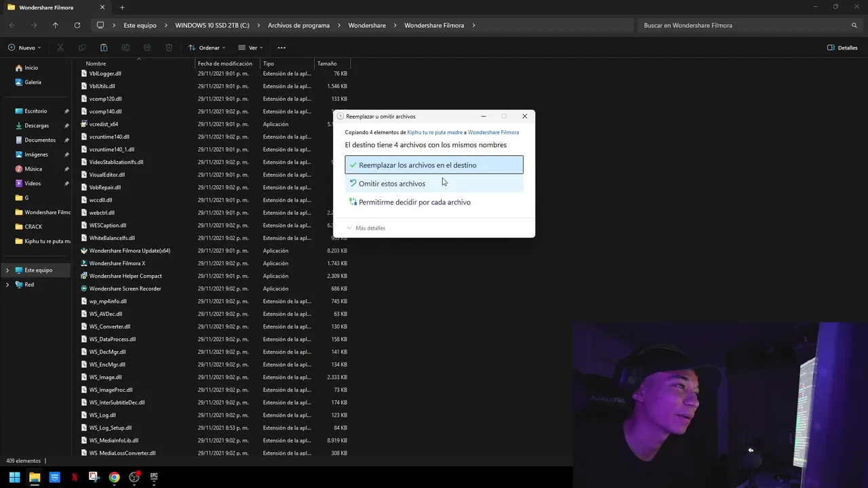Select Wondershare Filmora Update(x64) file
This screenshot has width=868, height=488.
tap(130, 251)
